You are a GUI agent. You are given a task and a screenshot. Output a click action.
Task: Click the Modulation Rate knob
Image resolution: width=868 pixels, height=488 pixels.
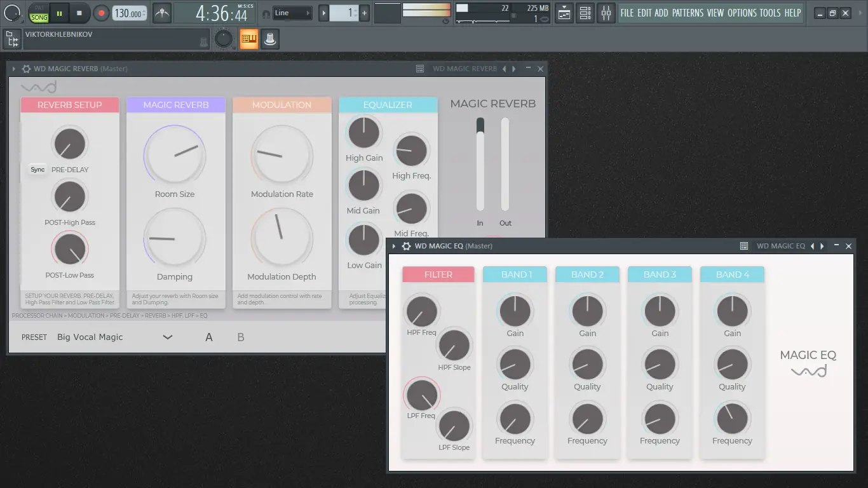tap(282, 155)
